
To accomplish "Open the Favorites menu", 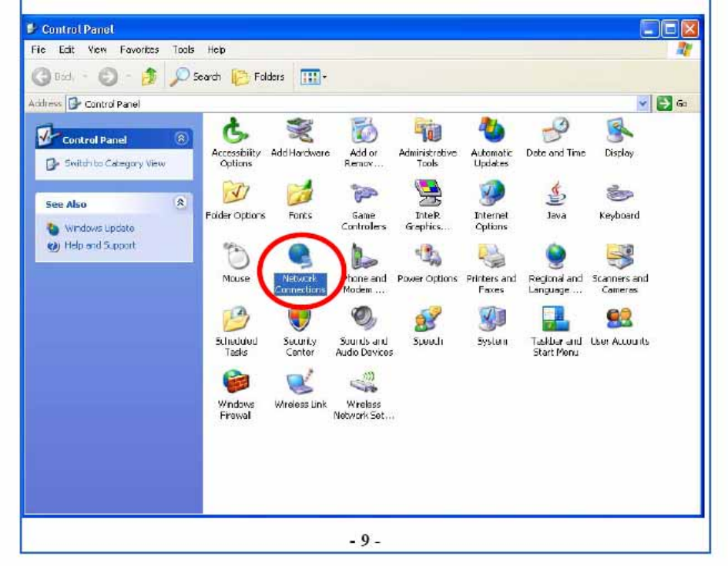I will [139, 49].
